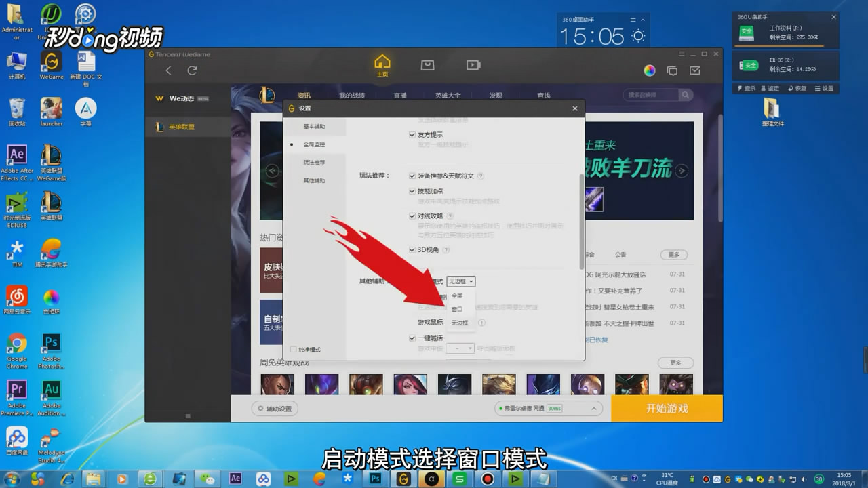The height and width of the screenshot is (488, 868).
Task: Disable the 技能加点 checkbox
Action: [x=412, y=190]
